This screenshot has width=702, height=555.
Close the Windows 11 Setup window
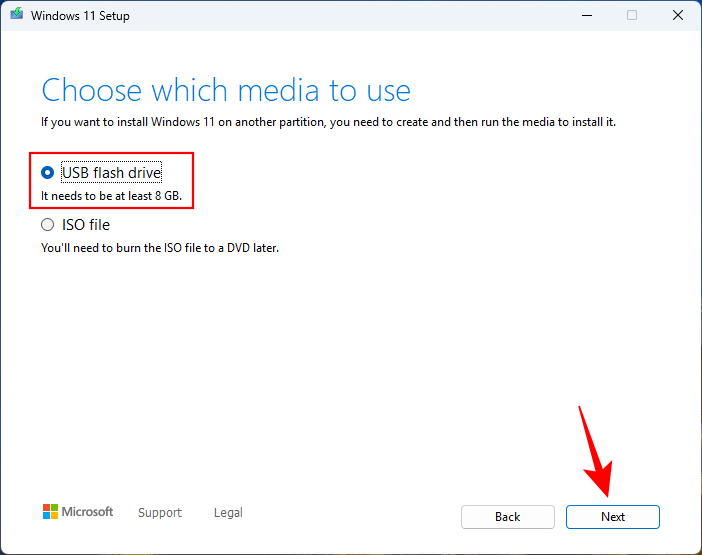click(x=678, y=16)
